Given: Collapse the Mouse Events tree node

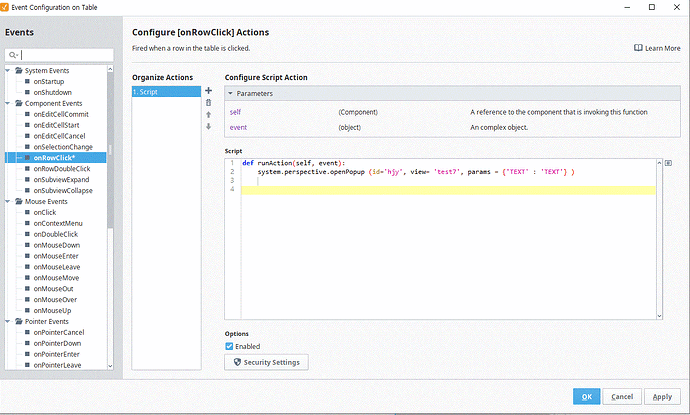Looking at the screenshot, I should click(7, 202).
